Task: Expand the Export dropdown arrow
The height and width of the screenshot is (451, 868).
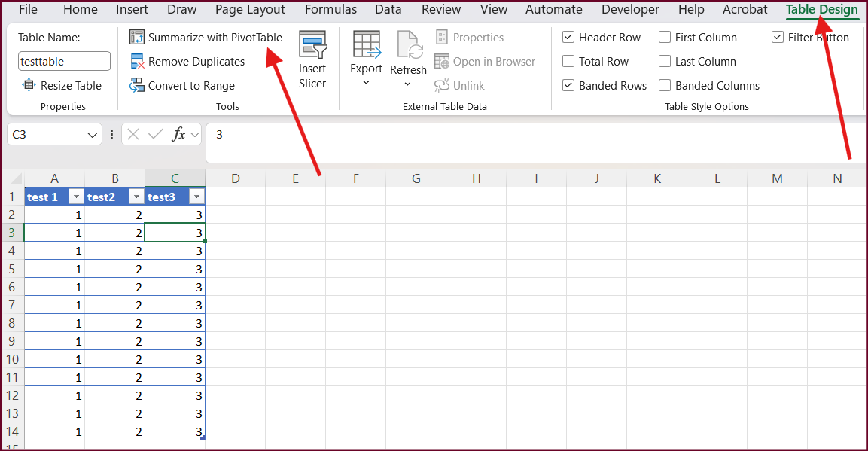Action: [x=366, y=83]
